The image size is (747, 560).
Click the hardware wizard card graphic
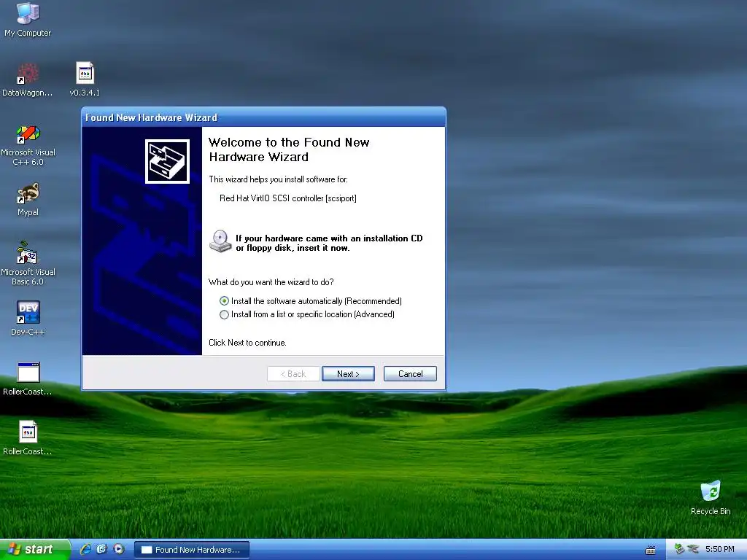167,161
